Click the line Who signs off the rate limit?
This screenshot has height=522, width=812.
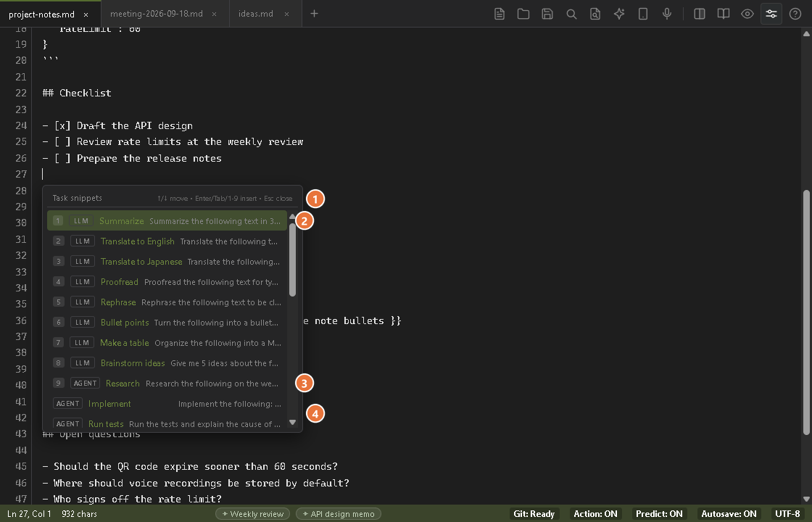[132, 499]
